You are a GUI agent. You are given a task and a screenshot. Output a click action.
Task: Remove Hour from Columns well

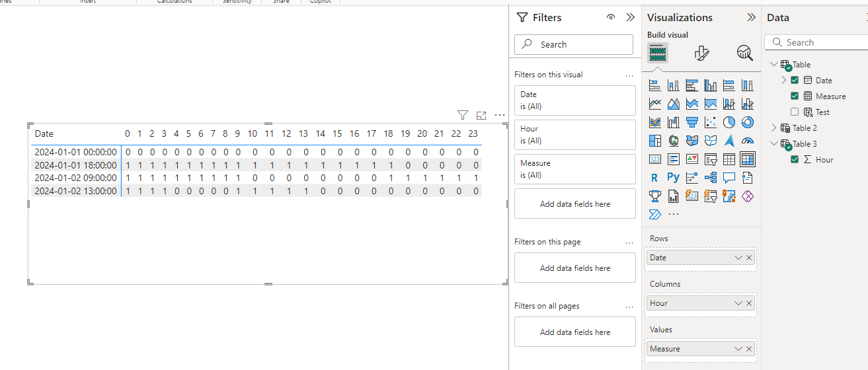(x=749, y=303)
